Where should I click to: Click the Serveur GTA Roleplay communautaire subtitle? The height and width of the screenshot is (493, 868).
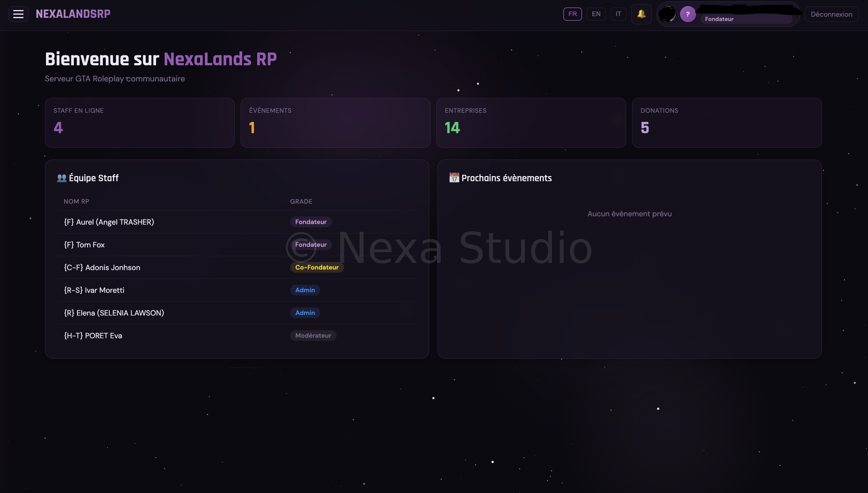(x=115, y=79)
